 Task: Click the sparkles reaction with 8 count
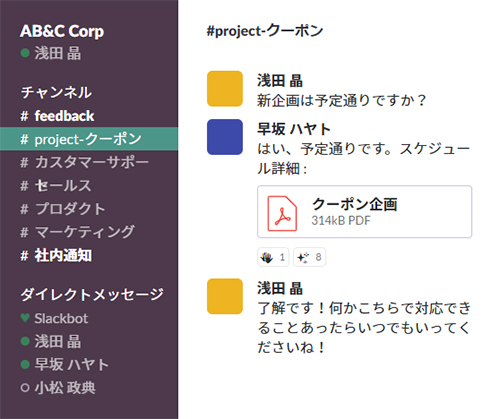309,257
